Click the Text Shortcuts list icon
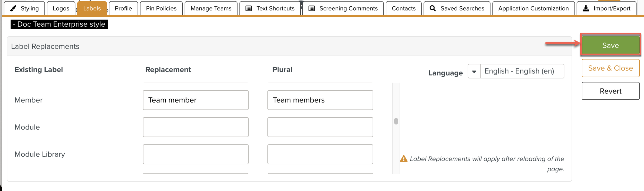The height and width of the screenshot is (191, 644). (249, 9)
